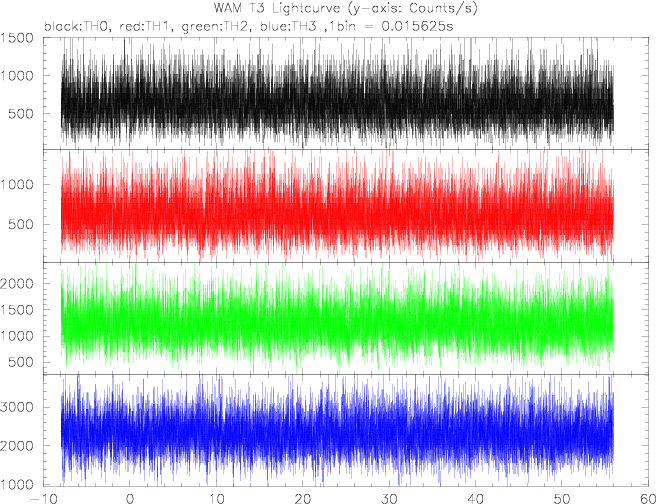Select the blue TH3 lightcurve trace
This screenshot has width=657, height=504.
click(337, 432)
